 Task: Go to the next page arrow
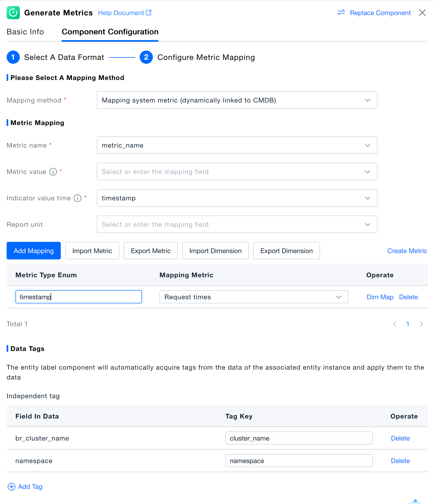(x=421, y=324)
